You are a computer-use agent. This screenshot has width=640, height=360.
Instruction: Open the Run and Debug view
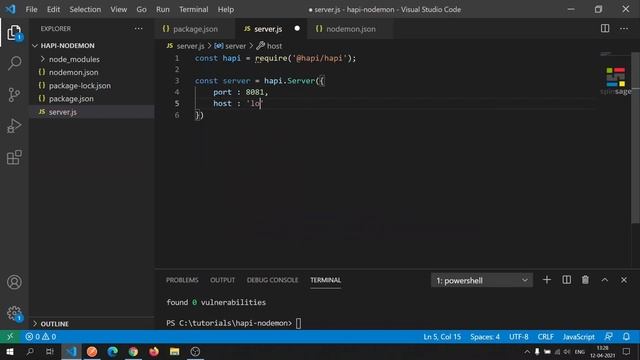(x=14, y=126)
